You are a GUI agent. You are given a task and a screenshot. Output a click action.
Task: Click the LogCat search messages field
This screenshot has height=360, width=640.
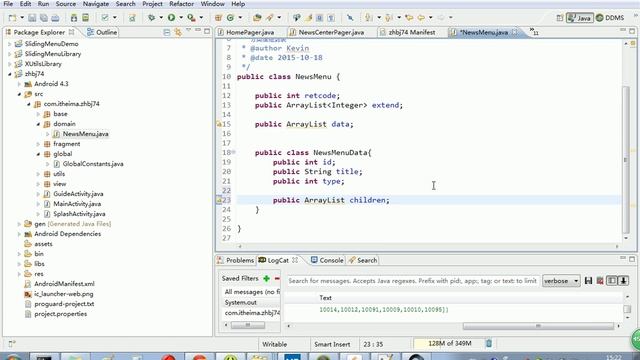coord(412,281)
